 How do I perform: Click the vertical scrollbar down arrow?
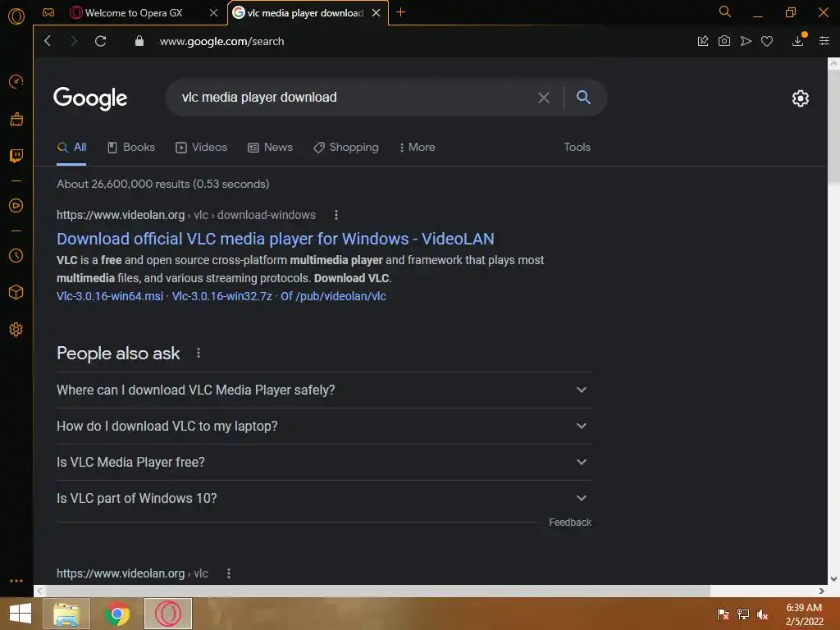point(833,578)
